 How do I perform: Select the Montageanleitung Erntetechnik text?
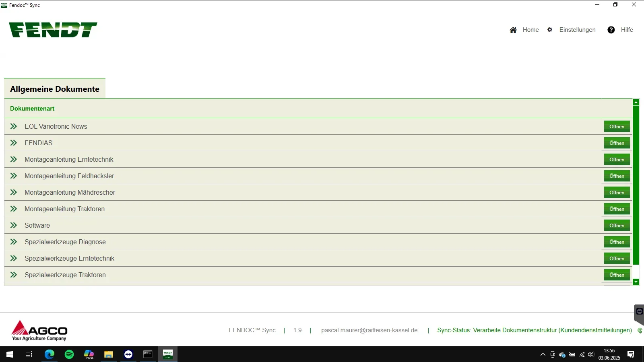69,159
